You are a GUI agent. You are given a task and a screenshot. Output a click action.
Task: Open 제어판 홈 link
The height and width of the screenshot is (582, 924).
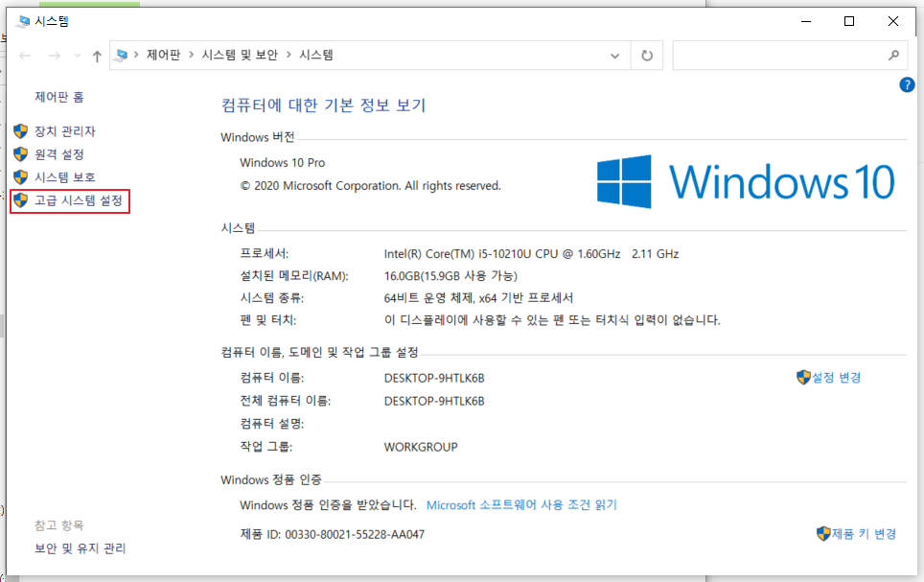tap(58, 97)
